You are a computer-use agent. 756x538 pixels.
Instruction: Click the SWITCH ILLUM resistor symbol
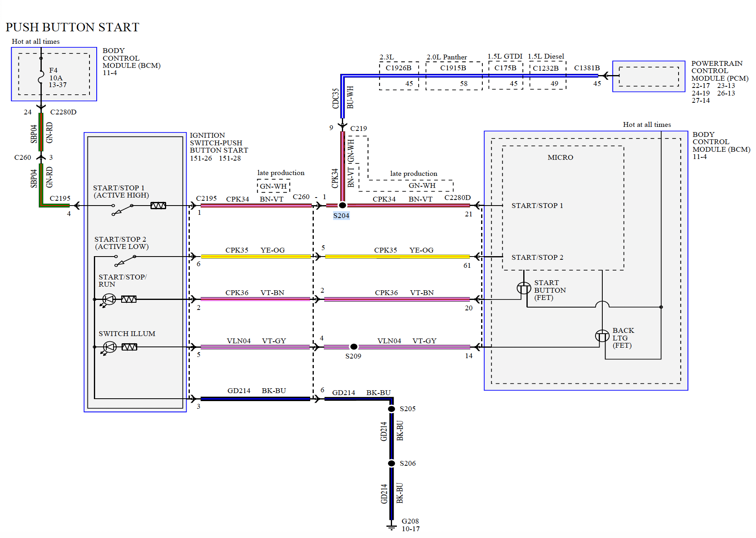coord(129,347)
